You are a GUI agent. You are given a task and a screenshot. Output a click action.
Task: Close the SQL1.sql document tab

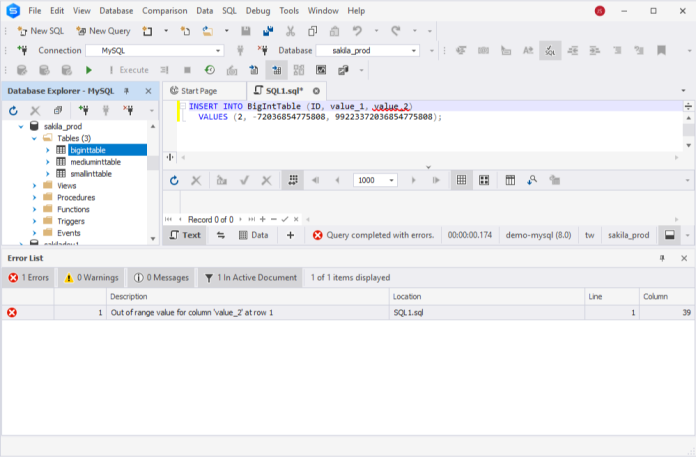tap(316, 91)
